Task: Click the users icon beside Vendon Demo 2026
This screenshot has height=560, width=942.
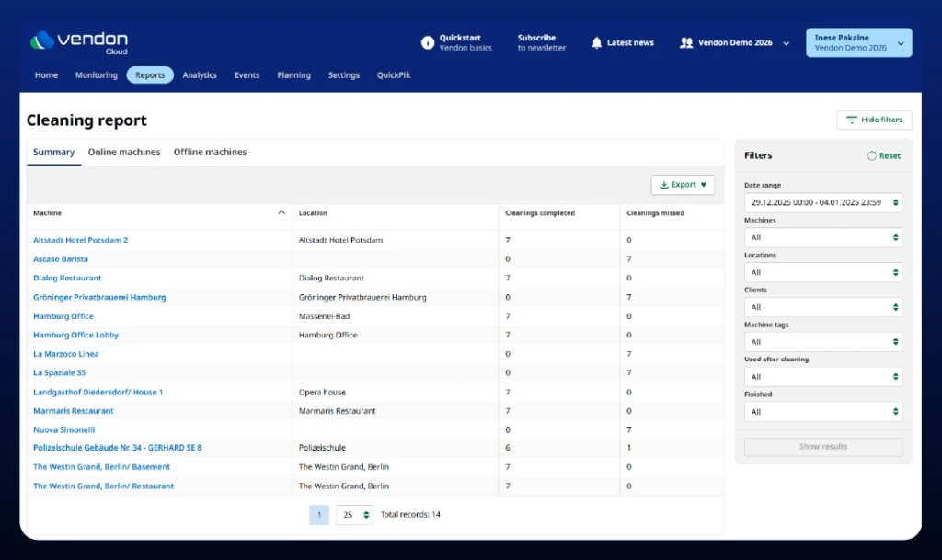Action: click(x=685, y=43)
